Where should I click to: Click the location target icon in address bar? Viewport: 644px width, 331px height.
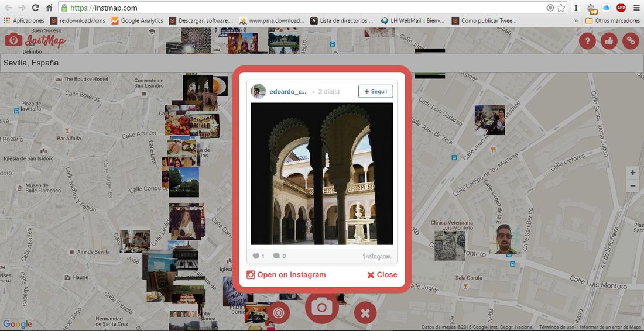click(x=550, y=8)
